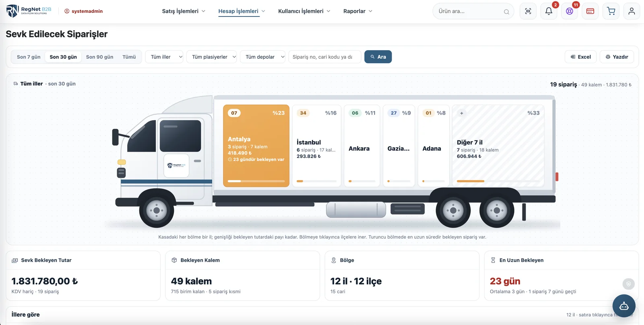Click the search magnifier in Ürün ara

[506, 12]
